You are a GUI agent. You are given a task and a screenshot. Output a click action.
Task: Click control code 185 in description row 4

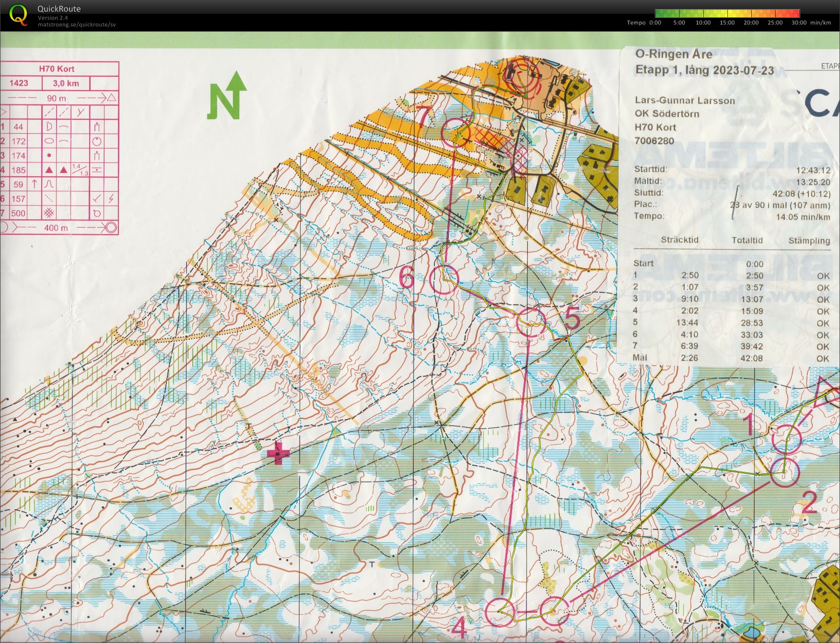click(x=18, y=170)
